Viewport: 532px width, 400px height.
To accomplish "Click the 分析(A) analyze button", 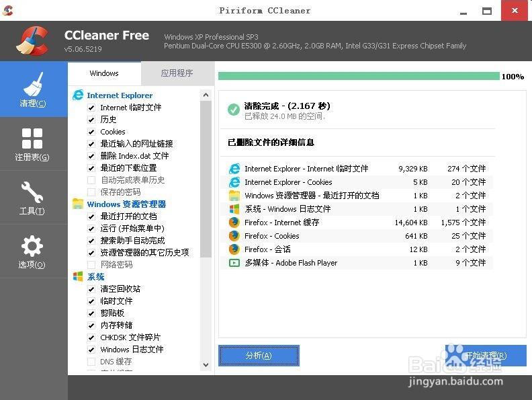I will click(259, 356).
